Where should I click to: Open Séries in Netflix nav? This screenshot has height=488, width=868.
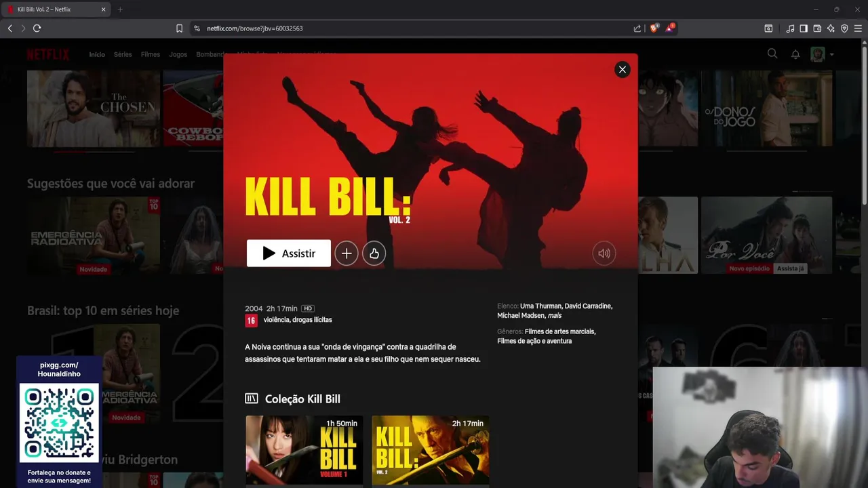pos(123,54)
